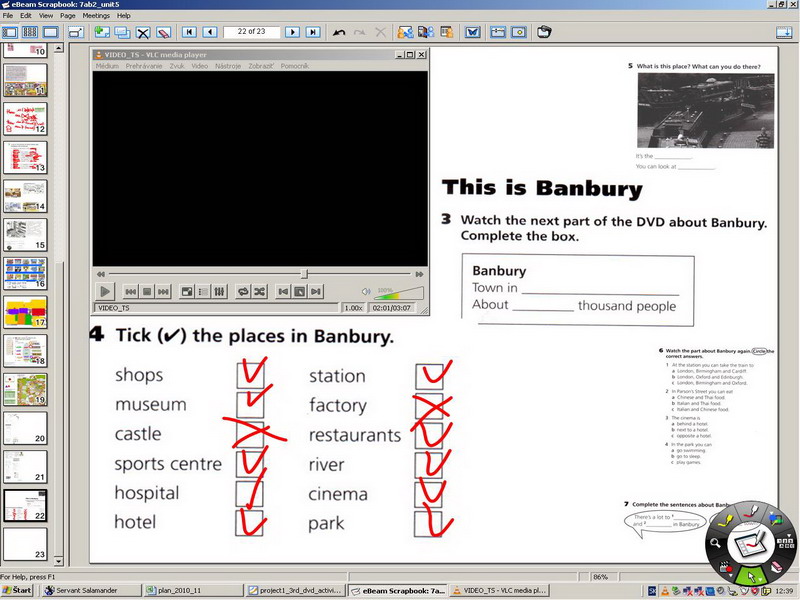Skip to previous track in VLC
800x600 pixels.
(x=131, y=291)
